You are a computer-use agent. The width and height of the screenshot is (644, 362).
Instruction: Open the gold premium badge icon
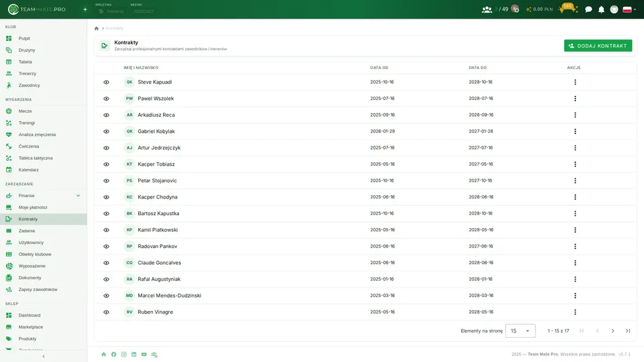(x=568, y=9)
